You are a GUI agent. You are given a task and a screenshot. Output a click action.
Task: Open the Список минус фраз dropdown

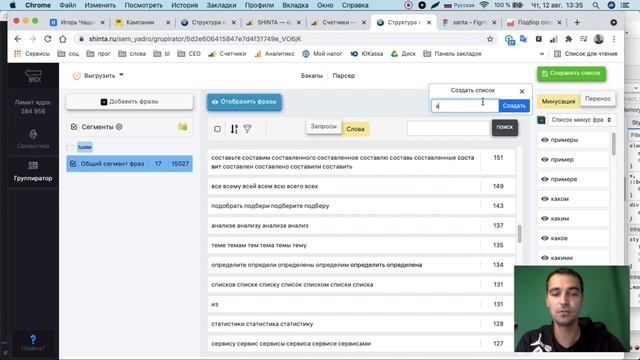point(581,120)
